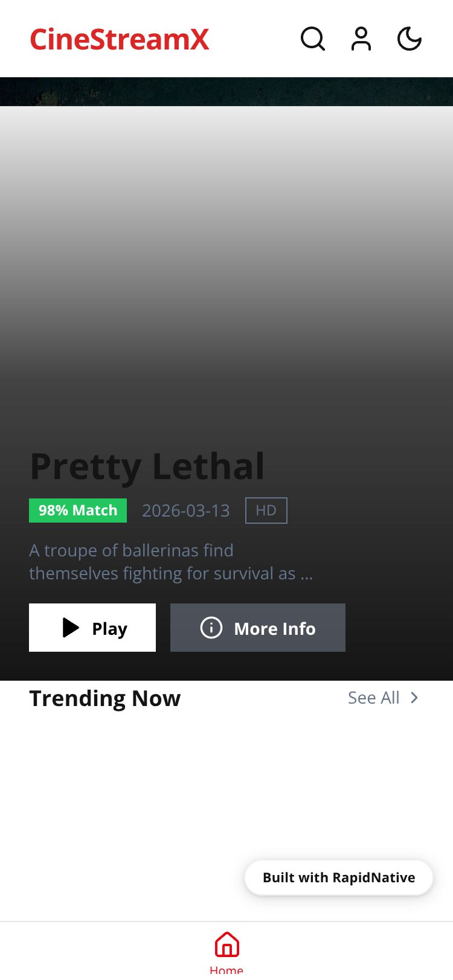The height and width of the screenshot is (980, 453).
Task: Tap the See All link
Action: (x=374, y=698)
